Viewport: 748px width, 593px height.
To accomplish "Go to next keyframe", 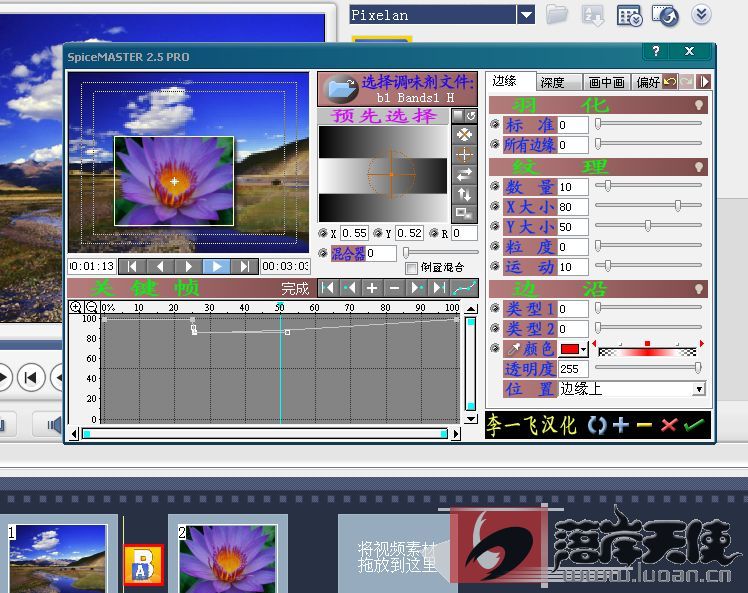I will (416, 288).
